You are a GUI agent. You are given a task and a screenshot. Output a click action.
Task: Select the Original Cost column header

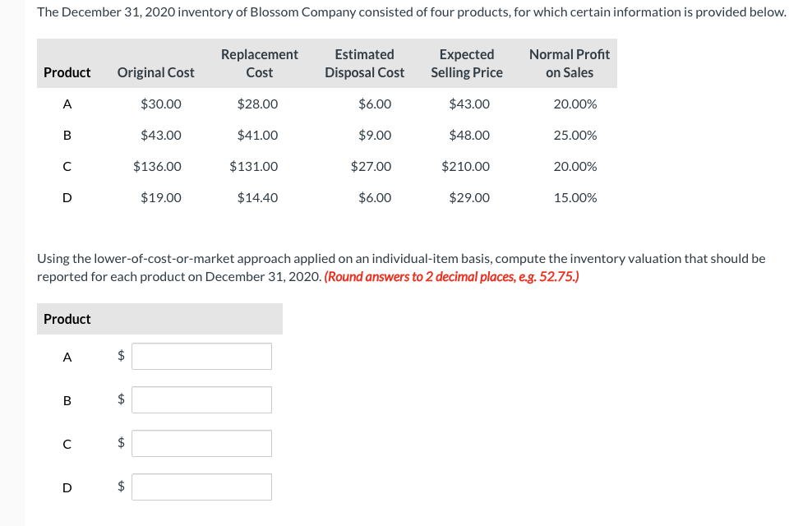tap(155, 72)
